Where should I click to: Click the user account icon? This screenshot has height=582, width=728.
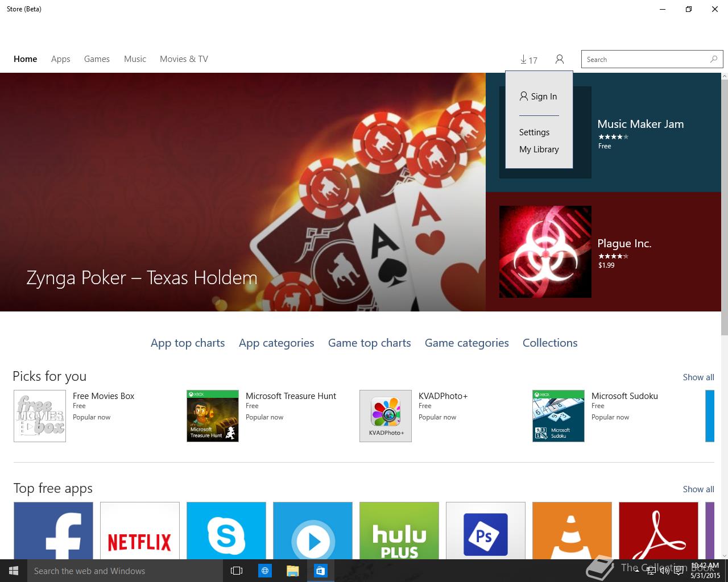tap(560, 59)
